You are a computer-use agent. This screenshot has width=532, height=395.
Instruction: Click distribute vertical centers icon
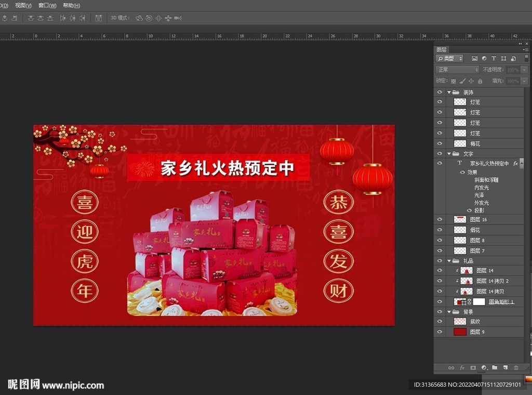pyautogui.click(x=41, y=18)
